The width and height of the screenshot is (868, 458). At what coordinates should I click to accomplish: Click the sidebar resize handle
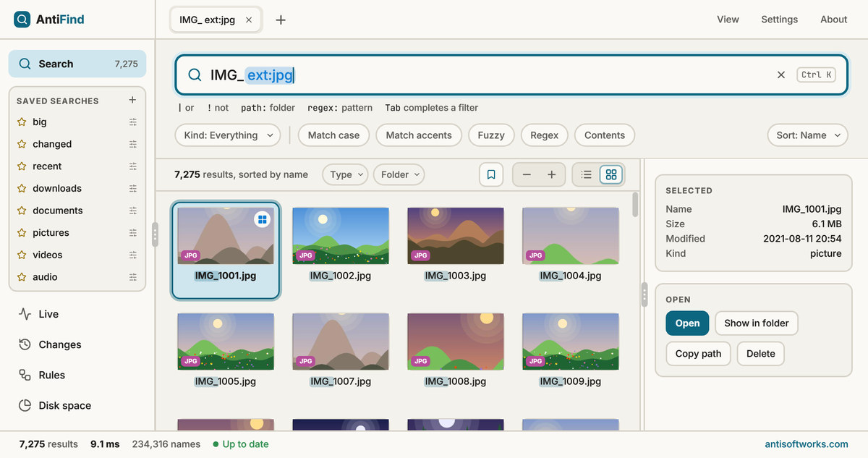coord(155,234)
